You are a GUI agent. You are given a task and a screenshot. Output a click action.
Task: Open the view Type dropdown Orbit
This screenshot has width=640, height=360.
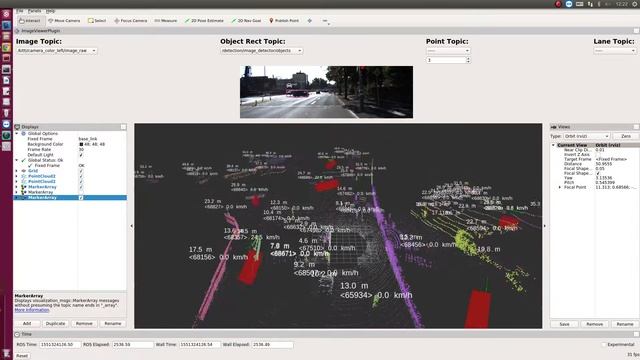click(587, 136)
